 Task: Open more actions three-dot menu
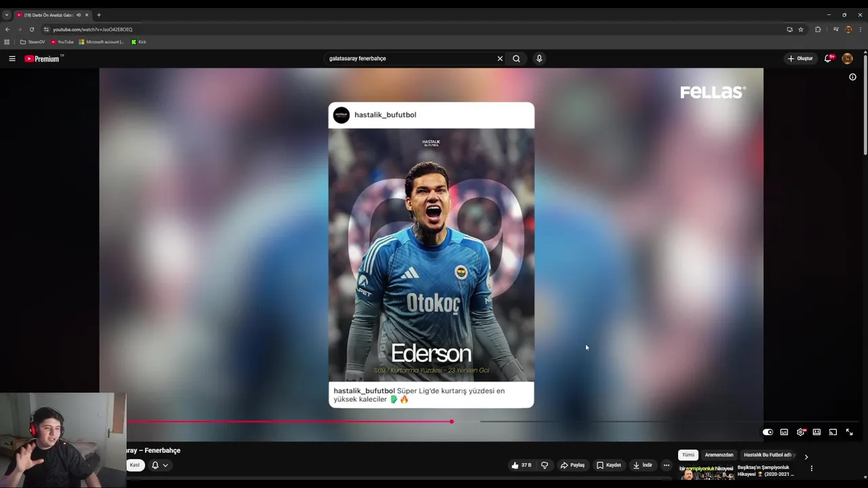click(667, 466)
